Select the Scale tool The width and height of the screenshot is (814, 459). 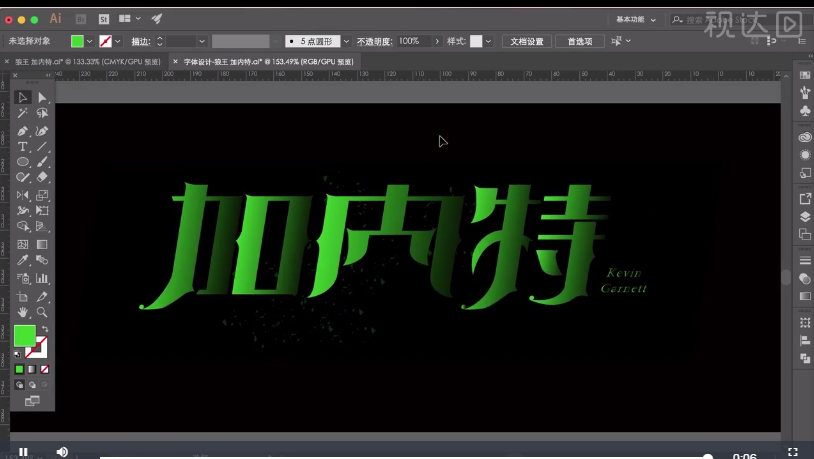click(42, 195)
